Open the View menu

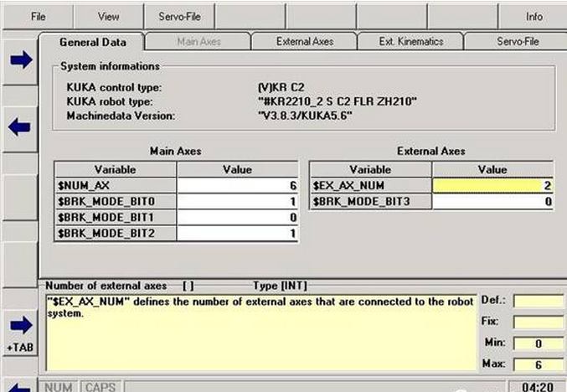click(x=108, y=17)
